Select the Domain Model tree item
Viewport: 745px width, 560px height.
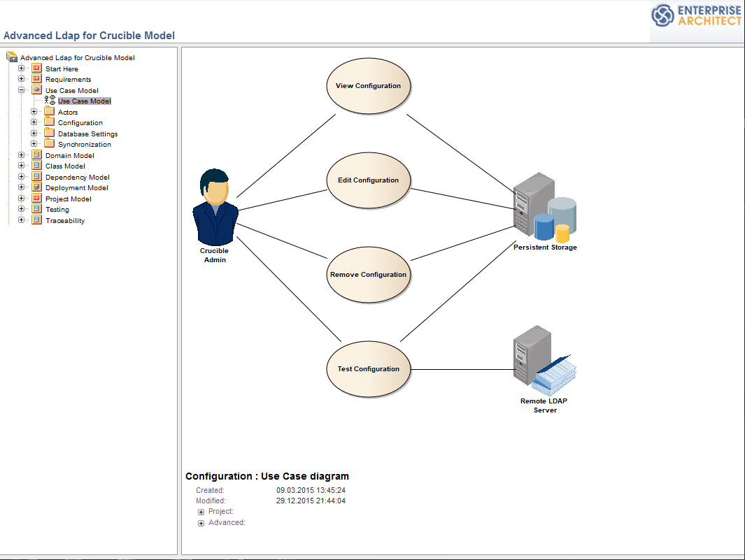[69, 155]
